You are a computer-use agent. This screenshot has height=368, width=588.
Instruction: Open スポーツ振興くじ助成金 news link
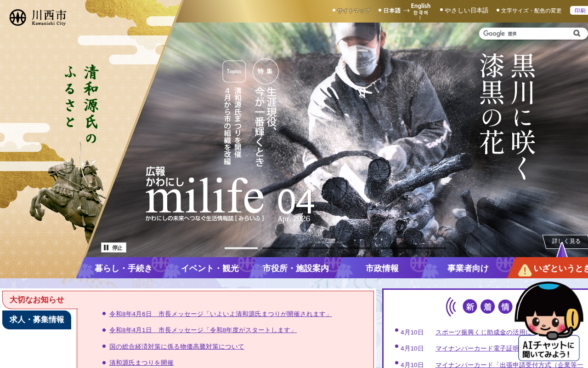click(482, 332)
